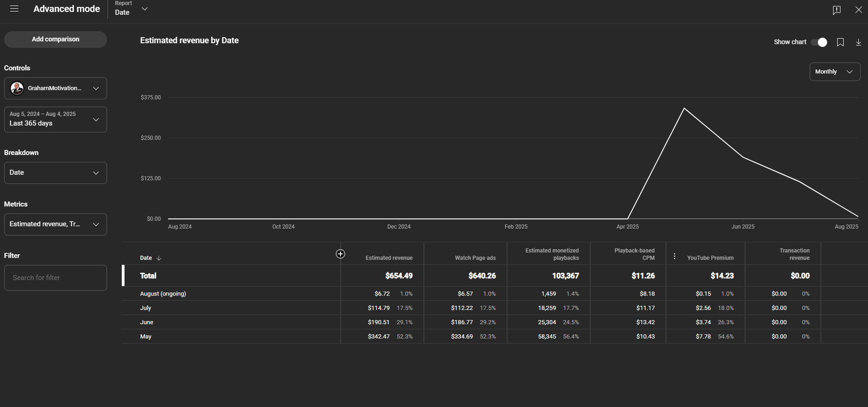This screenshot has width=868, height=407.
Task: Sort by the Watch Page ads column header
Action: click(475, 258)
